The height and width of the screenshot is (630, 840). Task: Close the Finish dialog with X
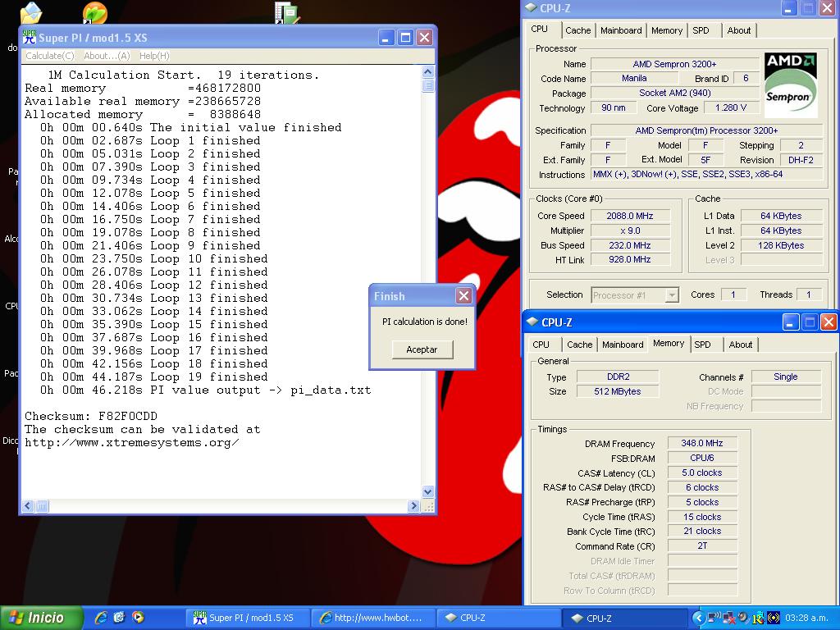pos(464,295)
